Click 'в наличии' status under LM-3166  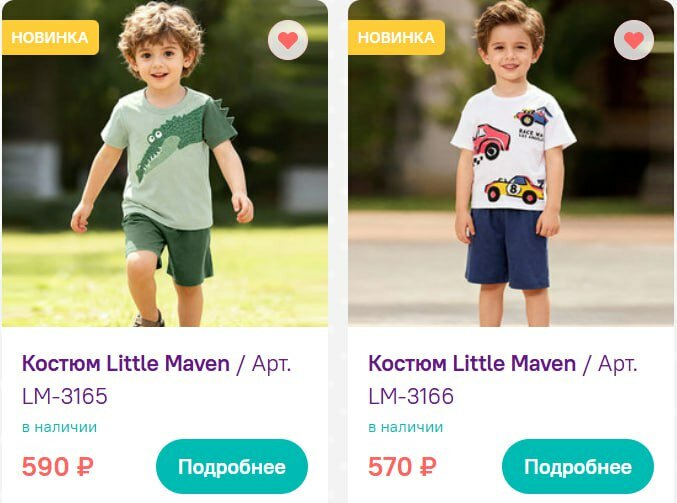click(x=405, y=427)
